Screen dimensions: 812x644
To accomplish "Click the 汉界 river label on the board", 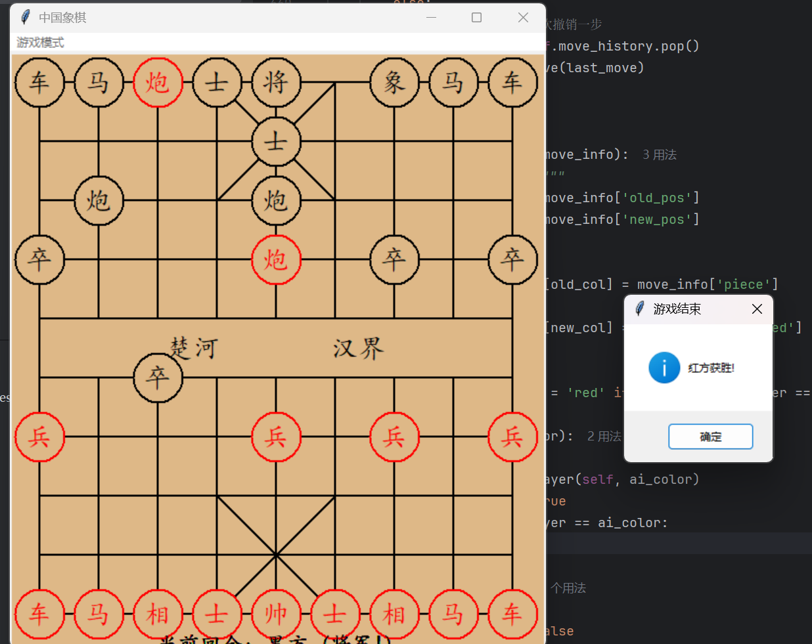I will point(359,348).
